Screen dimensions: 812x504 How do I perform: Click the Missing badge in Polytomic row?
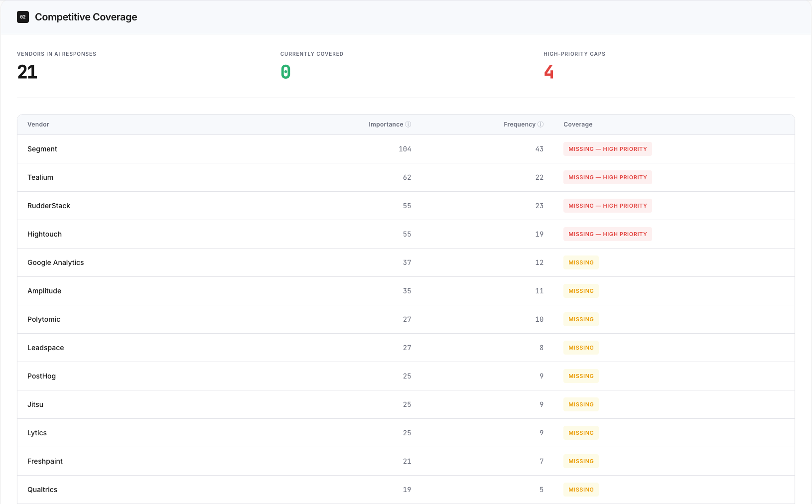point(581,319)
